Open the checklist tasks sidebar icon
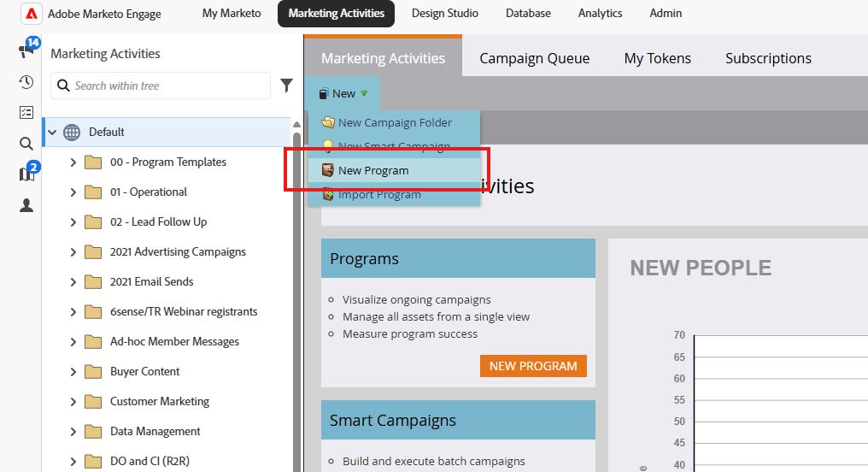Image resolution: width=868 pixels, height=472 pixels. (x=26, y=113)
